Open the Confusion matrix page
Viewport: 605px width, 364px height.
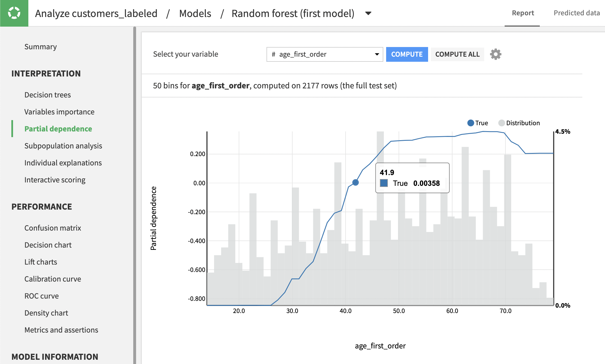53,228
